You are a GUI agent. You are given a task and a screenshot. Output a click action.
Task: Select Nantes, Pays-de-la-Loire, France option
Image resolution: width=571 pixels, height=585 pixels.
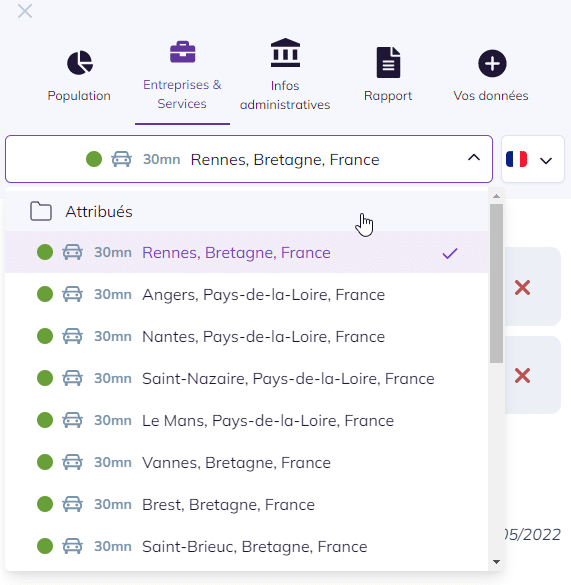[247, 337]
